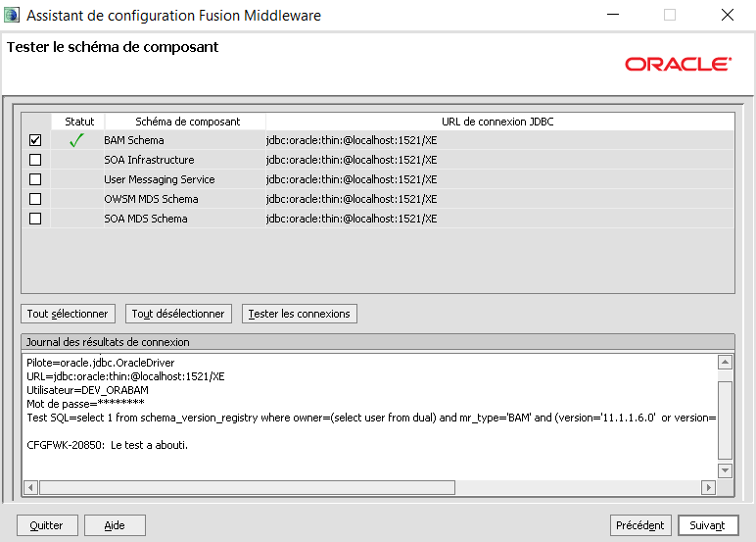The height and width of the screenshot is (542, 756).
Task: Enable the User Messaging Service checkbox
Action: pos(35,179)
